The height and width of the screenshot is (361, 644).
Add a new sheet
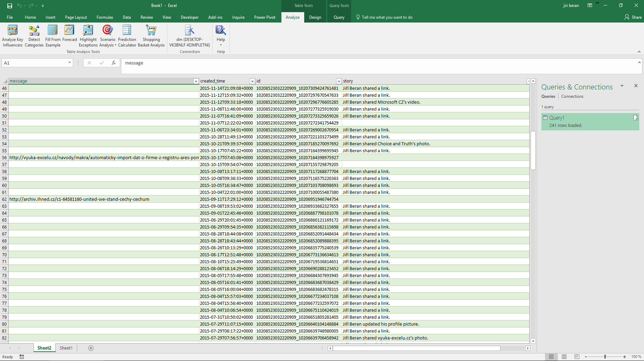click(91, 348)
